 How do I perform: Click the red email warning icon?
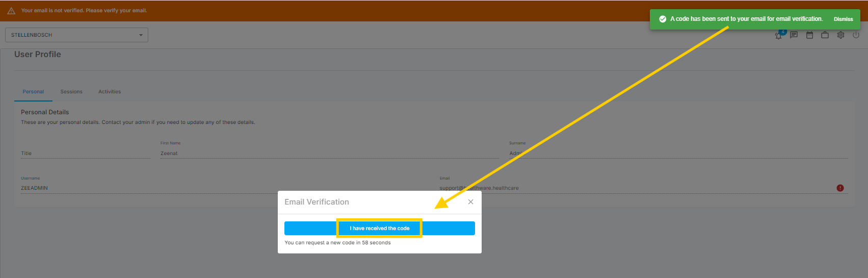(840, 188)
